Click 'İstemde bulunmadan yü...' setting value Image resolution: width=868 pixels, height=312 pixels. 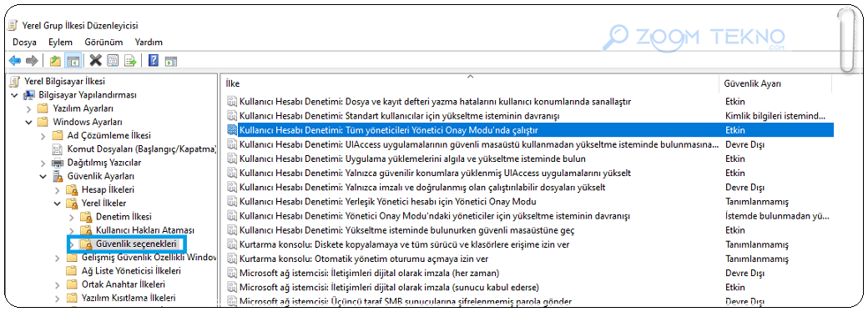coord(777,216)
